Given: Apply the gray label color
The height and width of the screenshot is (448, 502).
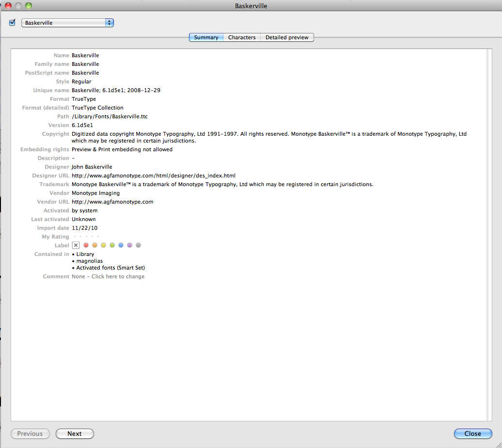Looking at the screenshot, I should [x=138, y=245].
